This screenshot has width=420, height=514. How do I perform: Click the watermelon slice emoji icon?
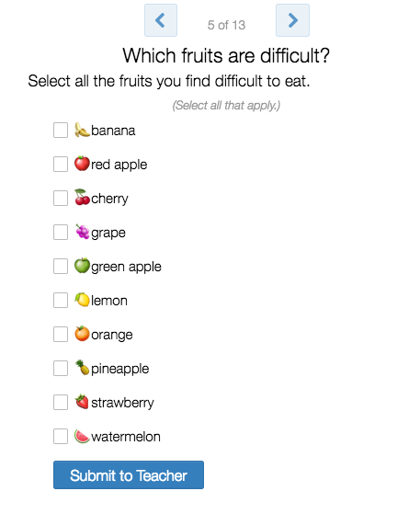pos(82,436)
